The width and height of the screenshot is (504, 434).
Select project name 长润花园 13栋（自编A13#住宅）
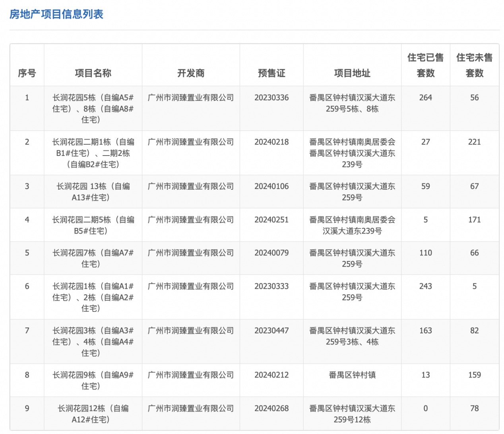tap(93, 192)
